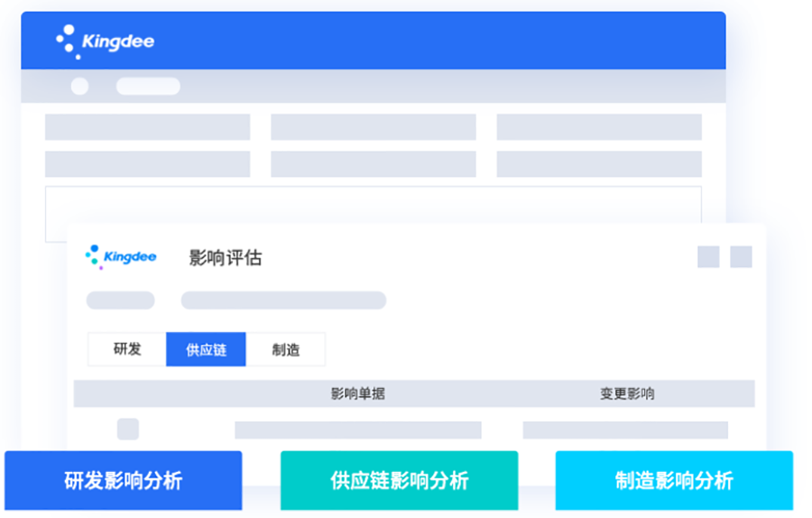
Task: Open 研发影响分析 button
Action: click(124, 480)
